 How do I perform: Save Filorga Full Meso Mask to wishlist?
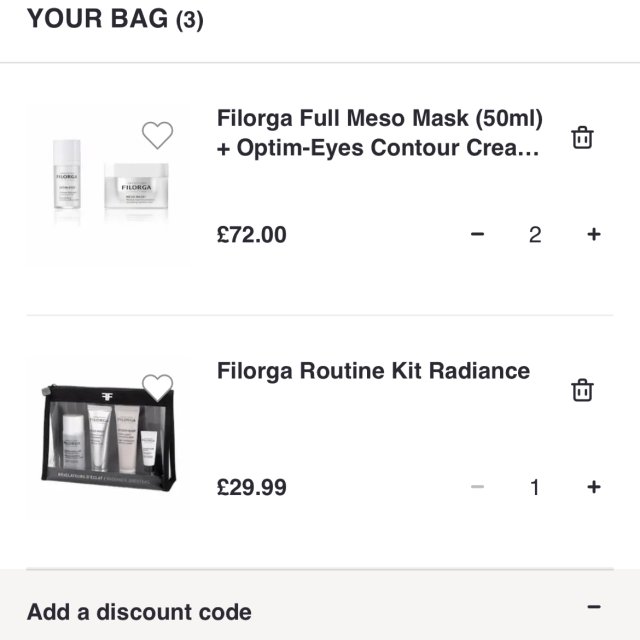157,134
